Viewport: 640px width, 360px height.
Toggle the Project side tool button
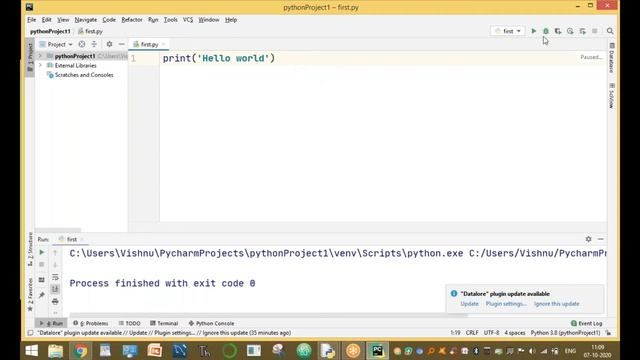30,57
